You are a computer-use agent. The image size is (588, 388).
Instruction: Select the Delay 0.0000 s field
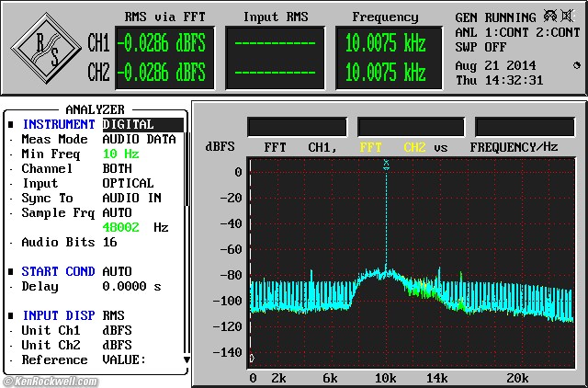[131, 286]
